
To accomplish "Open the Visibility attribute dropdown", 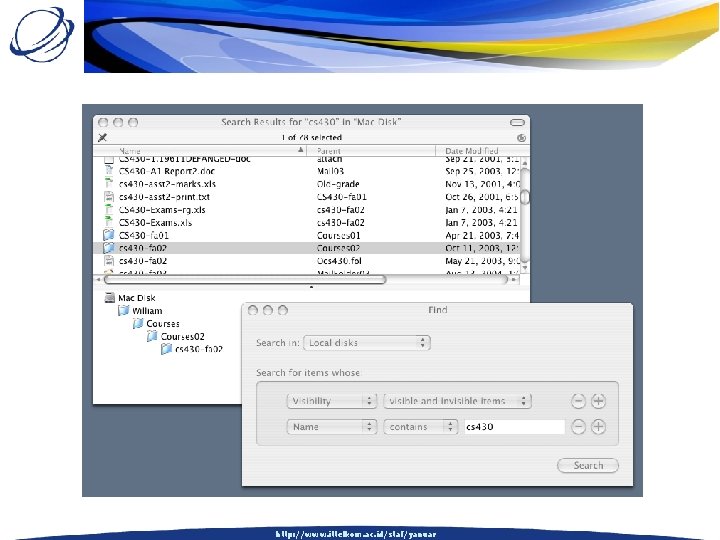I will pyautogui.click(x=332, y=401).
